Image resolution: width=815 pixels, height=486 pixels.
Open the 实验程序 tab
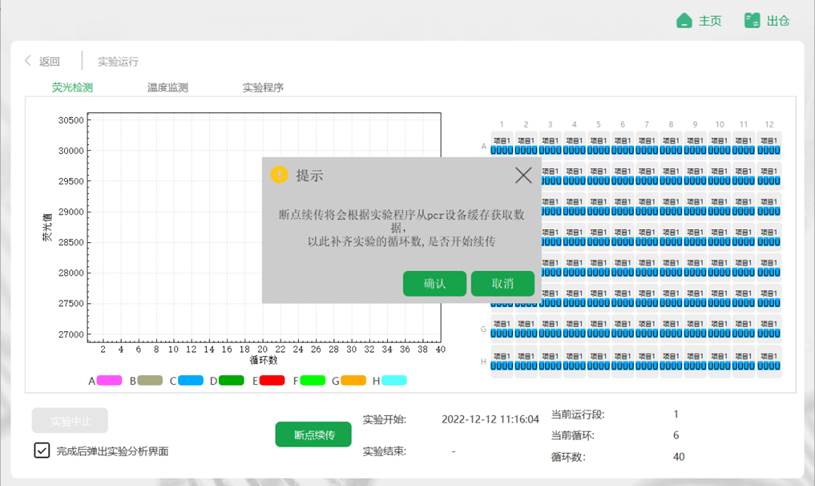click(x=262, y=87)
